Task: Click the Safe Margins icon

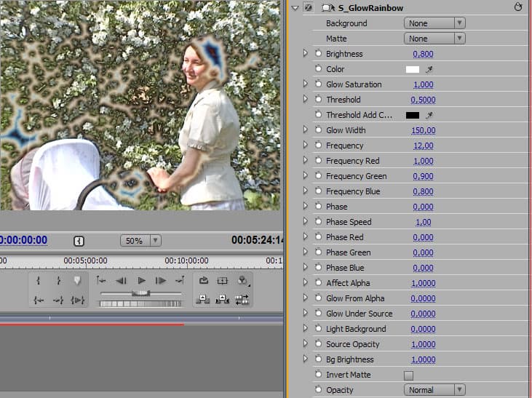Action: pyautogui.click(x=223, y=281)
